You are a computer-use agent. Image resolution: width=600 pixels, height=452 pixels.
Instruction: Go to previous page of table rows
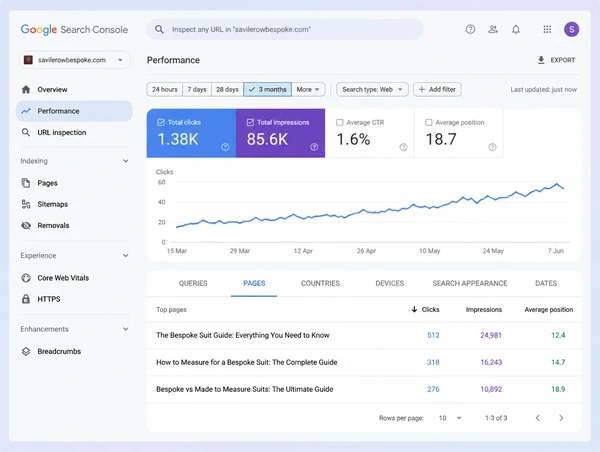(538, 418)
